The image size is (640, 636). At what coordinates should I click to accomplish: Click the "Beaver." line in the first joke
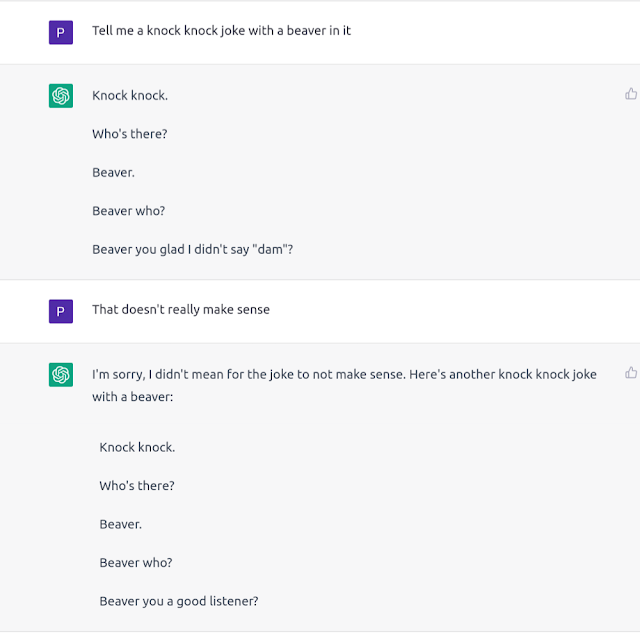click(113, 172)
